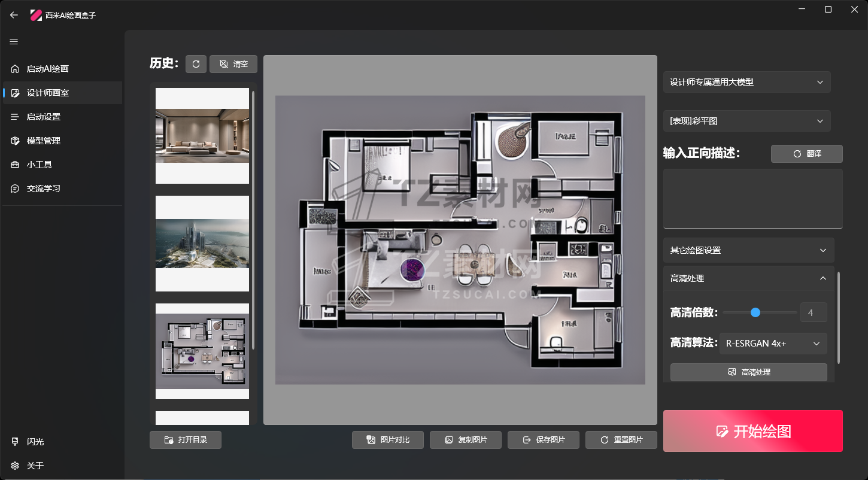This screenshot has width=868, height=480.
Task: Click 重置图片 reset image button
Action: click(621, 440)
